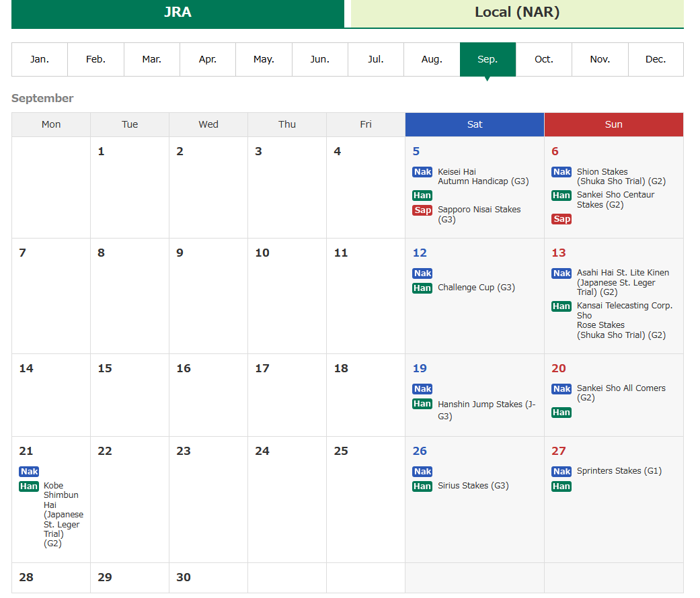Screen dimensions: 700x598
Task: Click the Han badge on September 21
Action: click(29, 486)
